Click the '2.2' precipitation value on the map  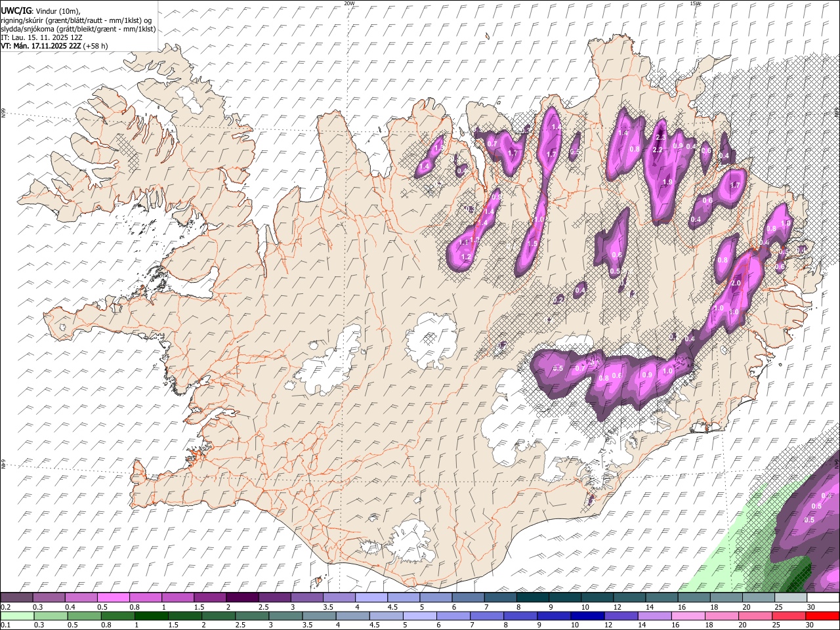coord(658,150)
